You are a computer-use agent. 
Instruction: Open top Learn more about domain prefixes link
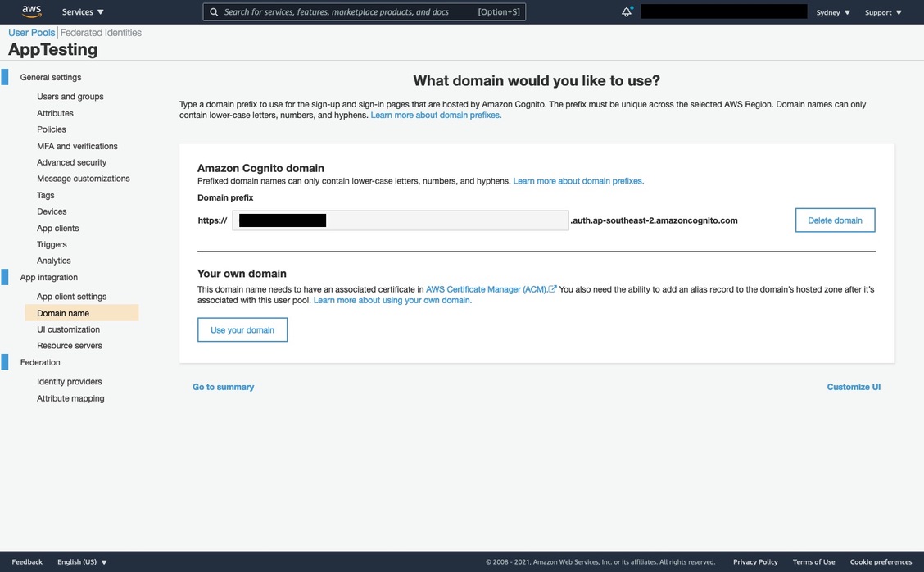coord(436,115)
